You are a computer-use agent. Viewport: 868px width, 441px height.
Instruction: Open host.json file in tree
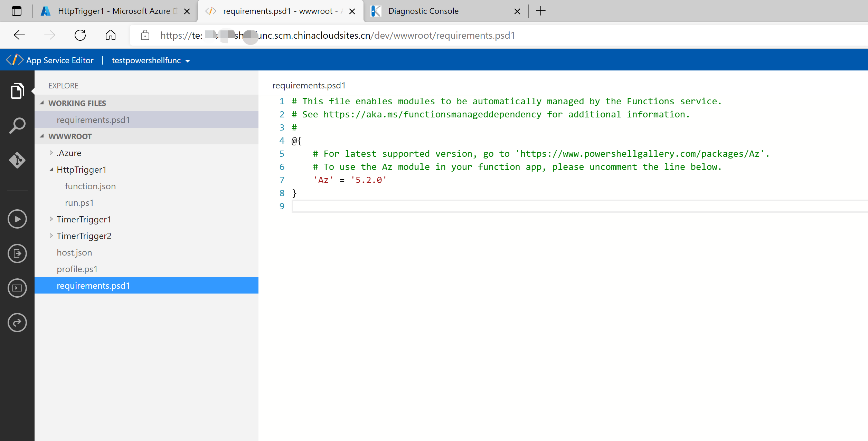[74, 252]
